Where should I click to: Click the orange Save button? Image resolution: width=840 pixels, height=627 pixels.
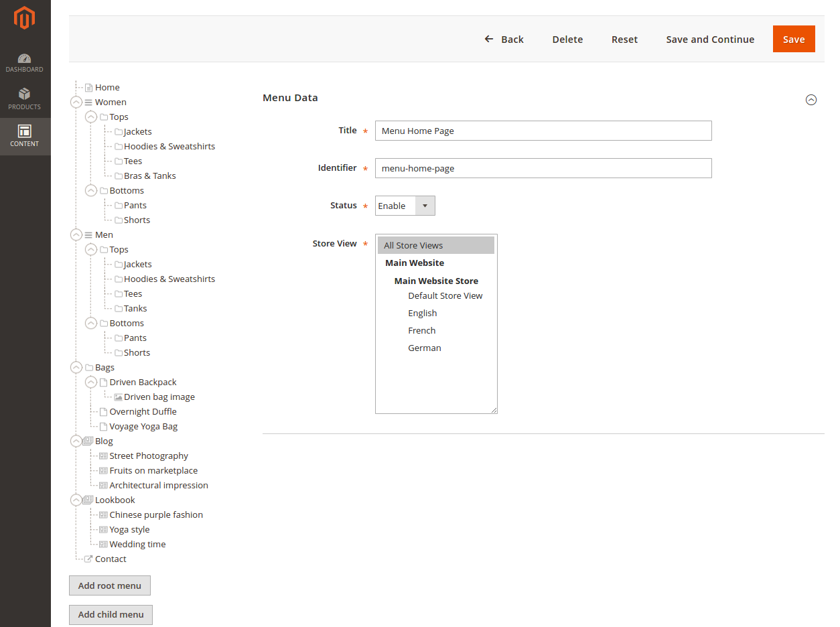point(794,40)
